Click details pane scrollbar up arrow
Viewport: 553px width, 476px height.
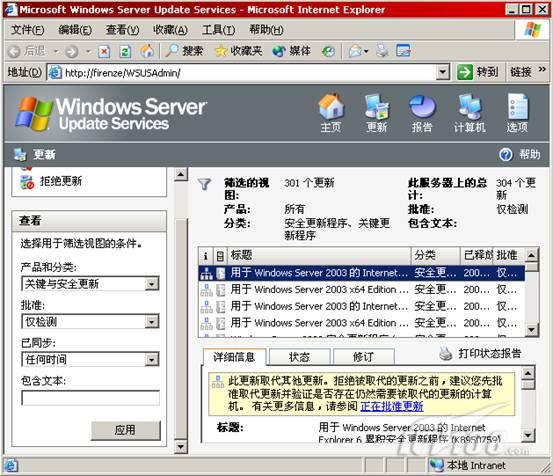(x=528, y=373)
